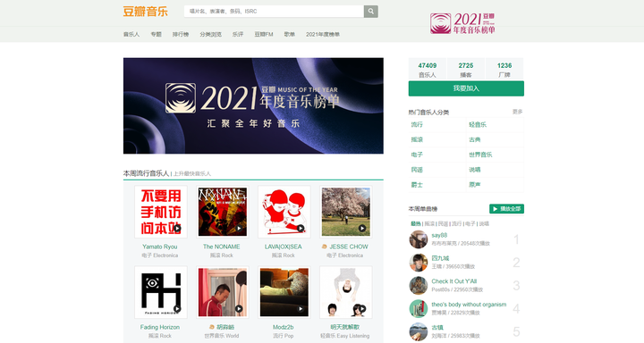Open 分类浏览 in navigation
The width and height of the screenshot is (644, 343).
coord(211,35)
